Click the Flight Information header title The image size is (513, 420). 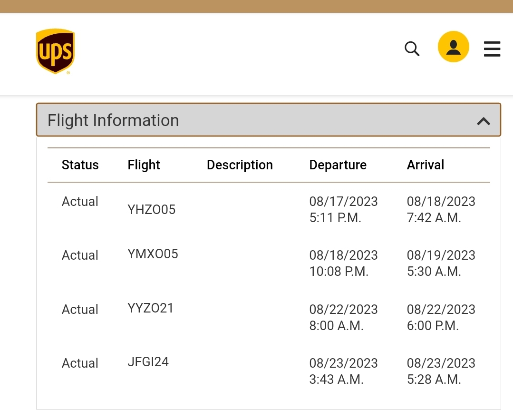click(113, 120)
